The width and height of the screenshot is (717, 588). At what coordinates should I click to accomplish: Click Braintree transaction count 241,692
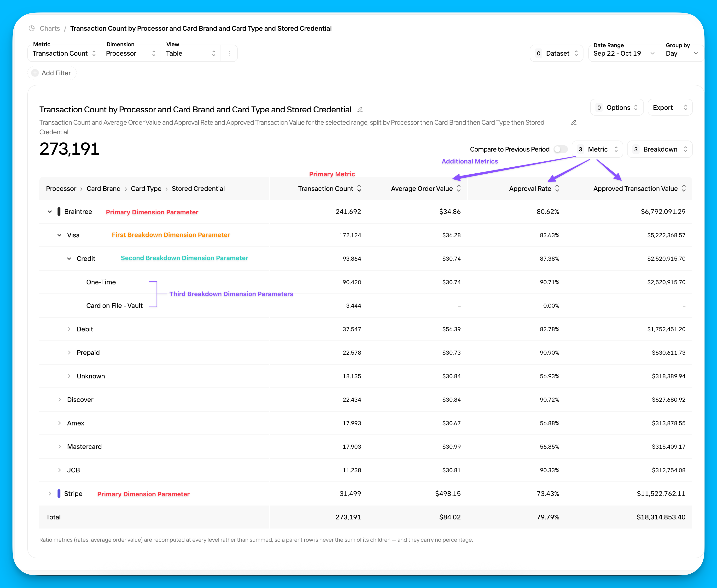[348, 212]
